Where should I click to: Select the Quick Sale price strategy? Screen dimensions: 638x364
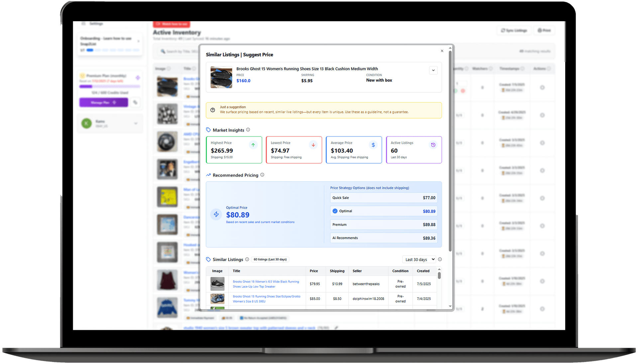383,198
